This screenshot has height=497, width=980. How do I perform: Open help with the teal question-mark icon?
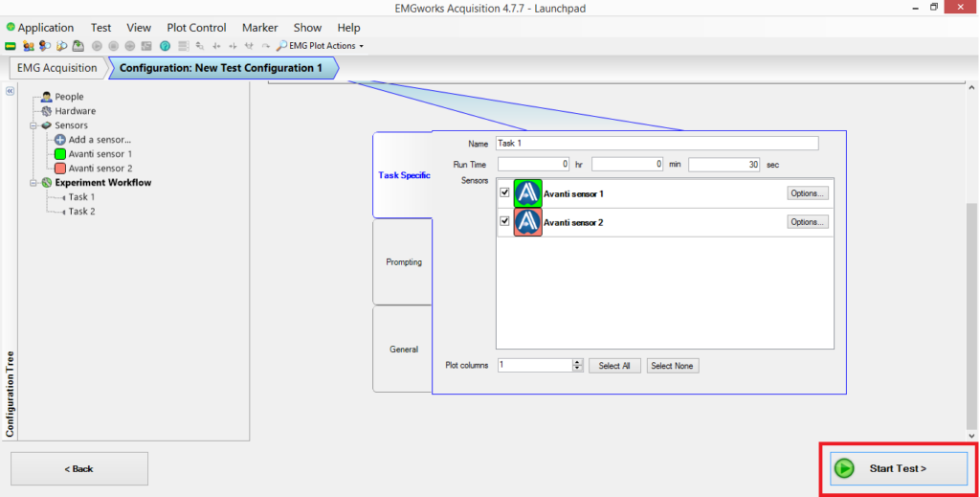165,46
